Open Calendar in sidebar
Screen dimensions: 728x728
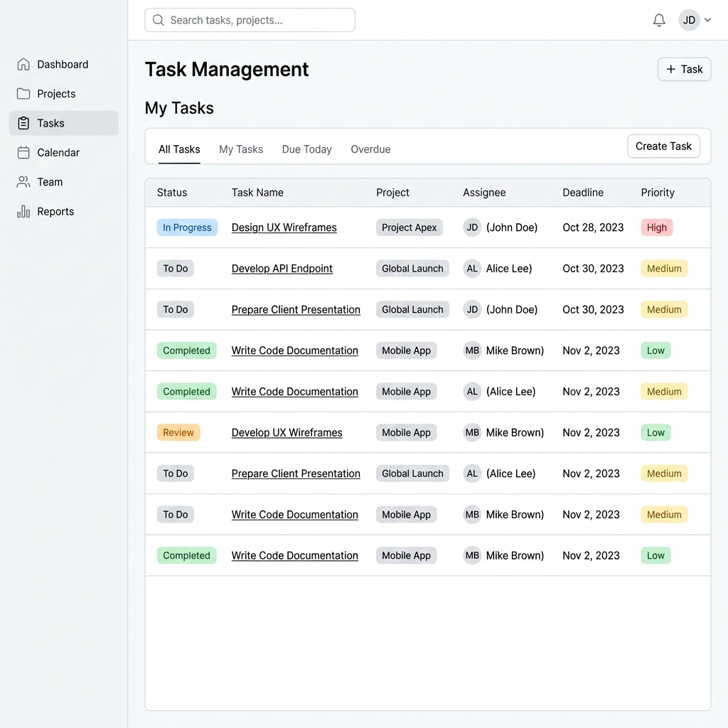(x=63, y=152)
